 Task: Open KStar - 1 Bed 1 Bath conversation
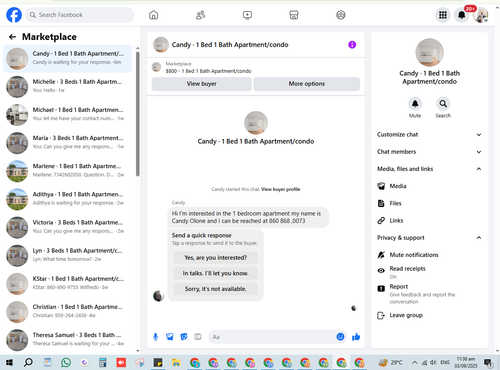click(67, 284)
